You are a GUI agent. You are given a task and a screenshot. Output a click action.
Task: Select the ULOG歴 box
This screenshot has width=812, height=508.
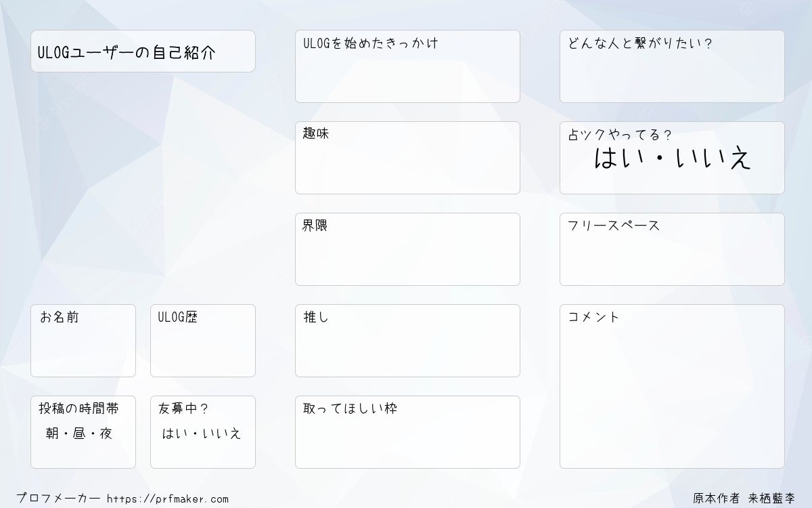(203, 341)
